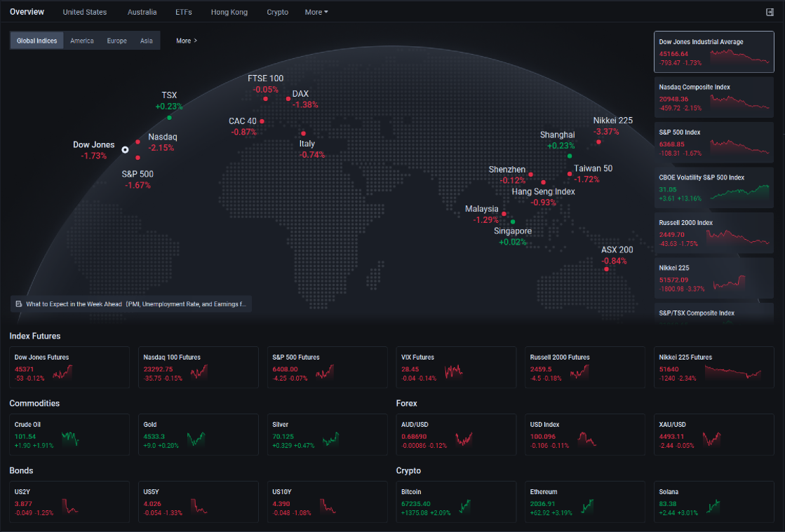Click the Shenzhen map label
785x532 pixels.
coord(507,170)
